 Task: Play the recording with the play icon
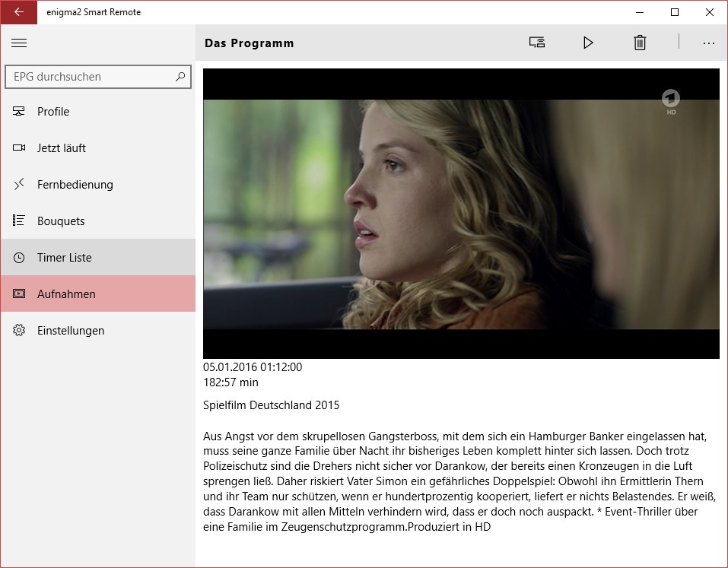(588, 43)
